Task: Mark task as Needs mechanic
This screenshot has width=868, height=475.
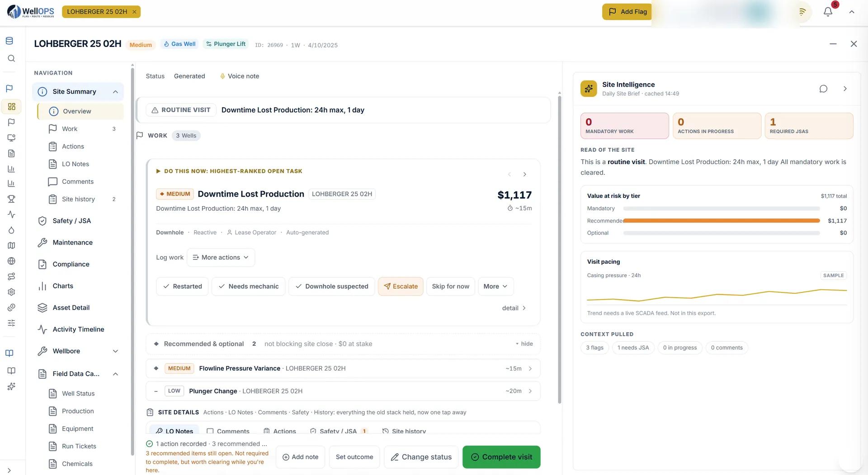Action: tap(248, 287)
